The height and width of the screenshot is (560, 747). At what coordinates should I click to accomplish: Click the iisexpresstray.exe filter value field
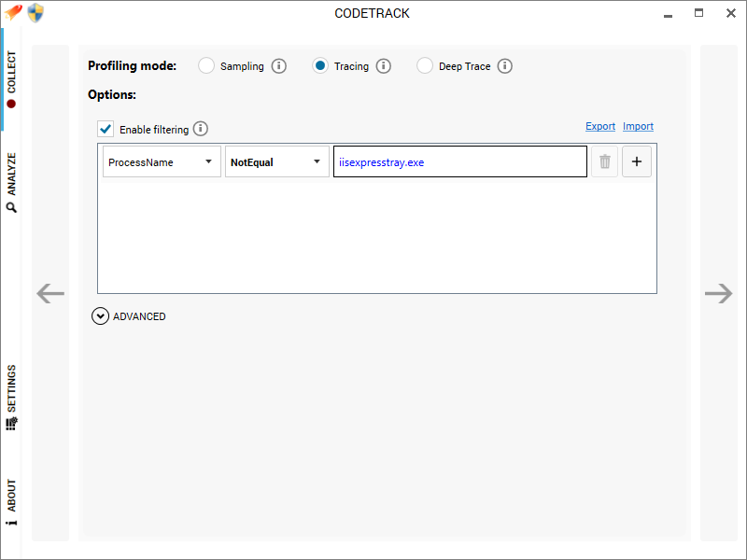(x=460, y=161)
